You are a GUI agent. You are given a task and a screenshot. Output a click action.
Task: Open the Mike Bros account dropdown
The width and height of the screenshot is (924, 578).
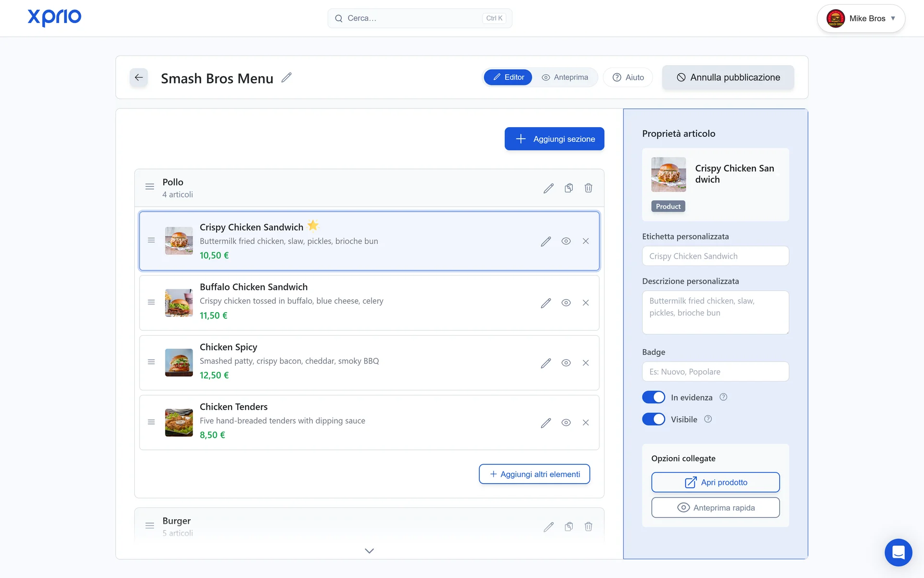click(x=860, y=18)
